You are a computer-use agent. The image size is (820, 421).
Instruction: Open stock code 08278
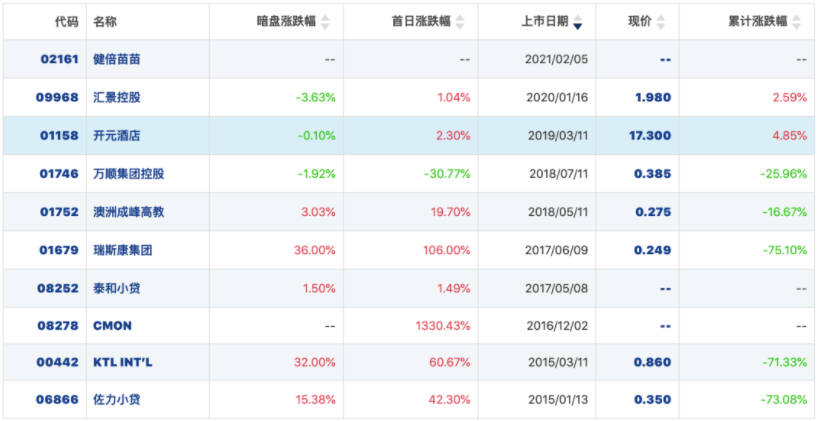pyautogui.click(x=58, y=326)
